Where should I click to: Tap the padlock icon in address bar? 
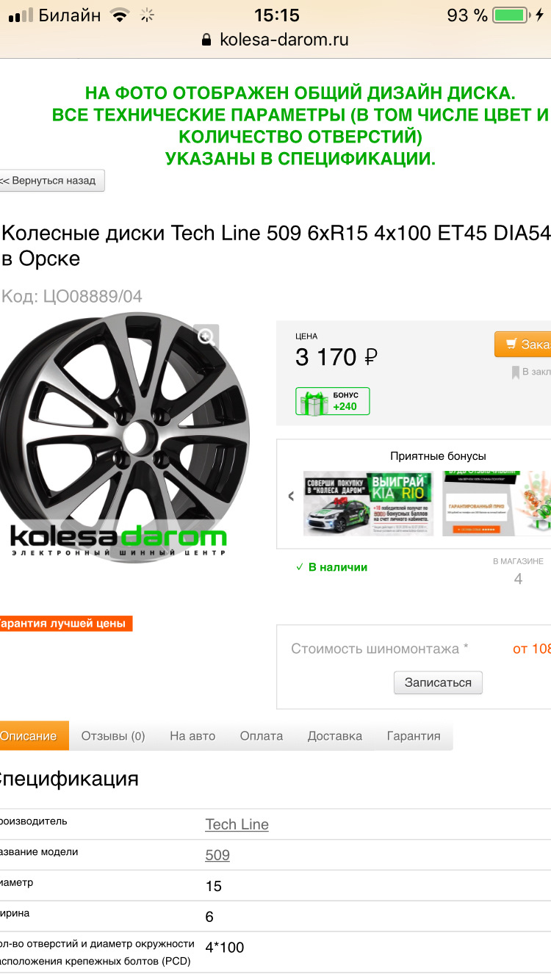(206, 40)
